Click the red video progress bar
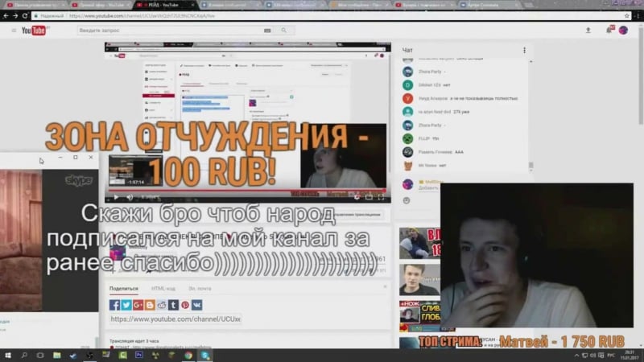 [x=248, y=191]
